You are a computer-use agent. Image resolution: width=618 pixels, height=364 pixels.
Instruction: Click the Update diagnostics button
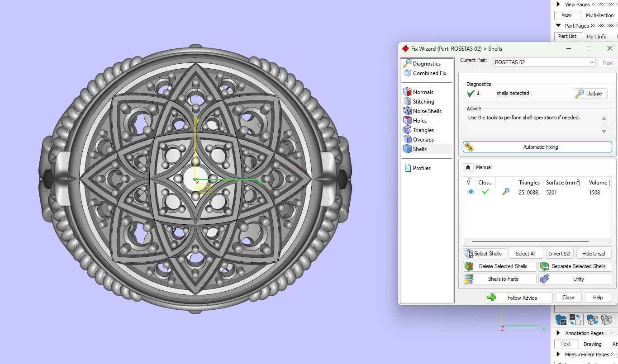coord(590,94)
